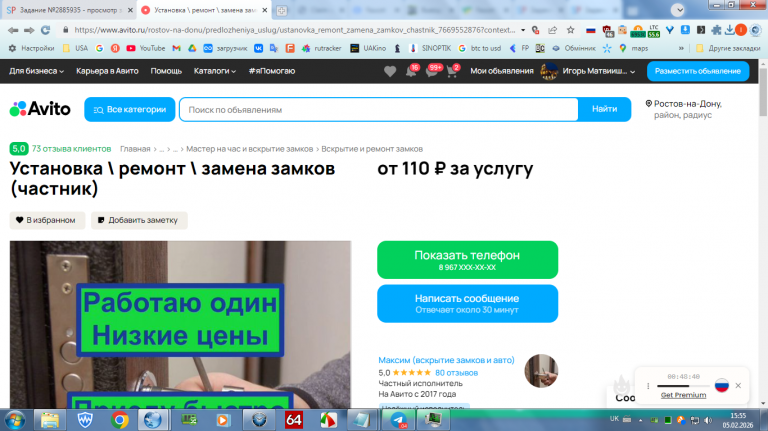
Task: Click the page vertical scrollbar
Action: [763, 92]
